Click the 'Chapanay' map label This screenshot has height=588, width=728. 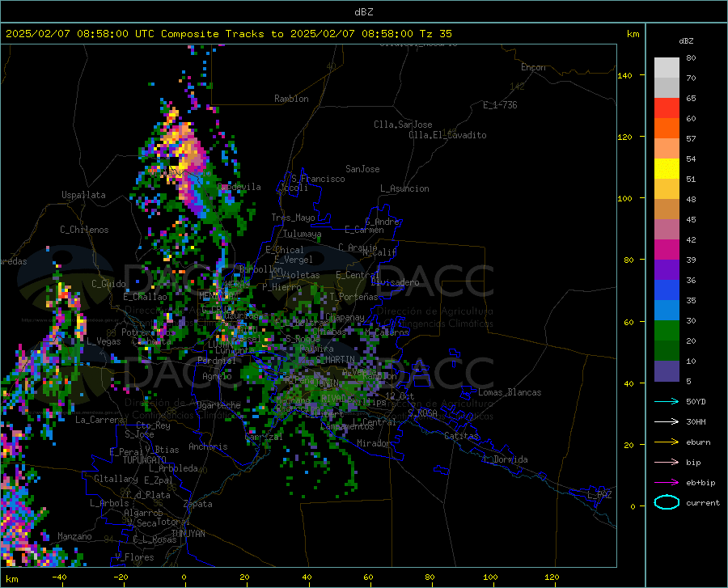(x=345, y=317)
